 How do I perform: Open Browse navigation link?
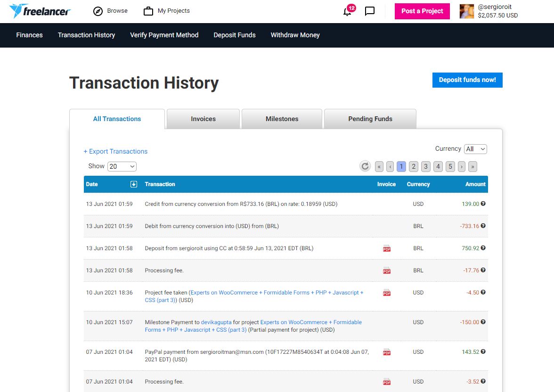(x=117, y=11)
